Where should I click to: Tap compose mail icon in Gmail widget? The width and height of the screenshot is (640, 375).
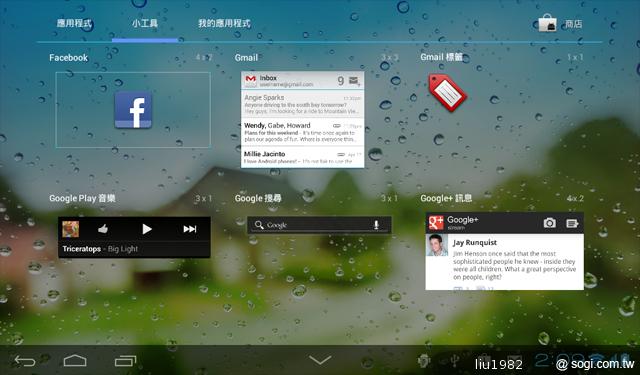[354, 81]
